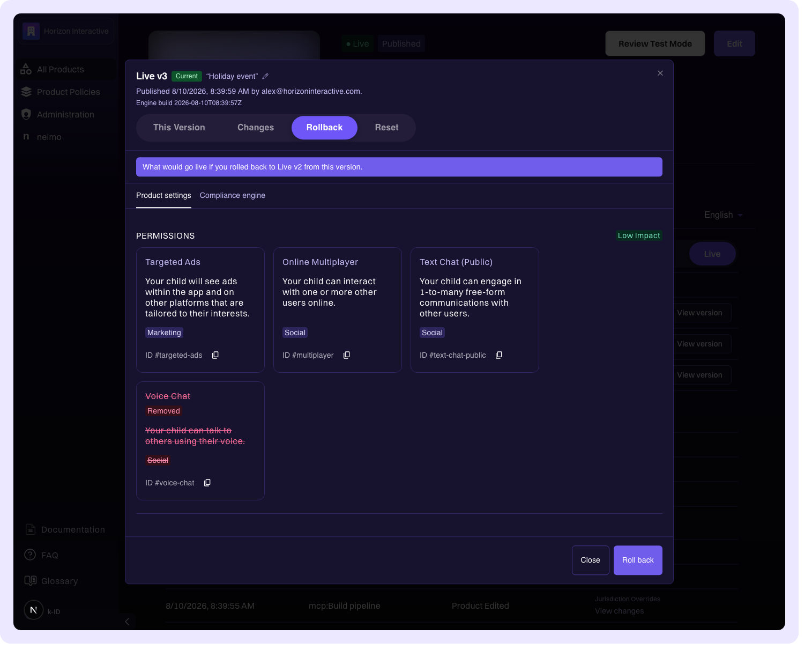Open the English language dropdown
The width and height of the screenshot is (812, 657).
pyautogui.click(x=723, y=215)
